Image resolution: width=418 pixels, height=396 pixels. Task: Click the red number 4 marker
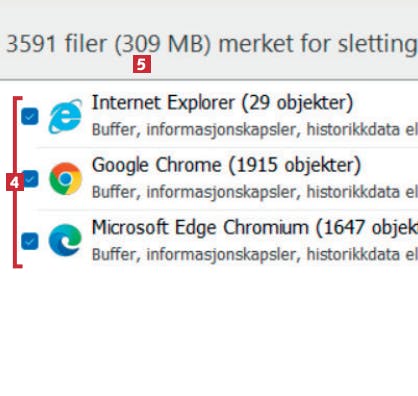[14, 182]
